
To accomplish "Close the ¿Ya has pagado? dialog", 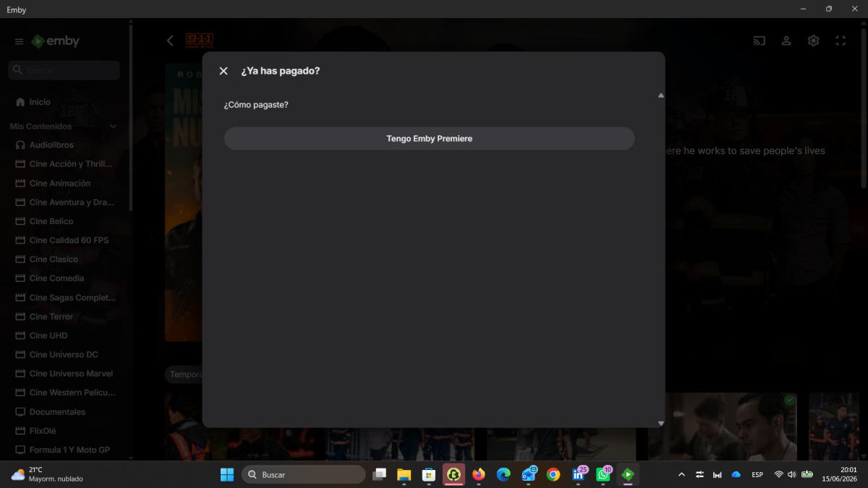I will coord(224,71).
